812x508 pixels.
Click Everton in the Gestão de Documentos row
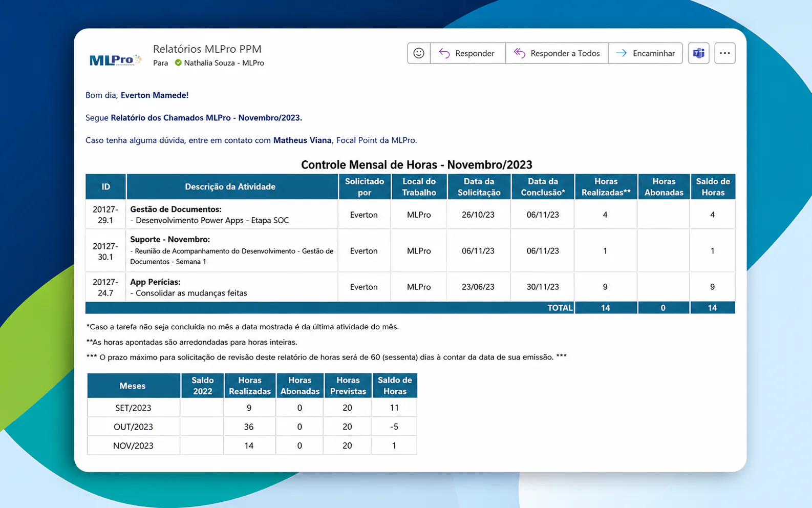[x=364, y=215]
